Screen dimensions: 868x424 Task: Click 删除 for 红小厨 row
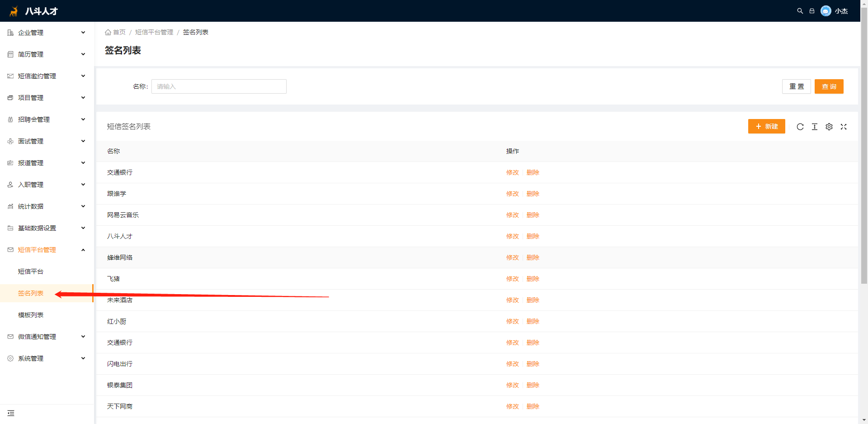533,321
